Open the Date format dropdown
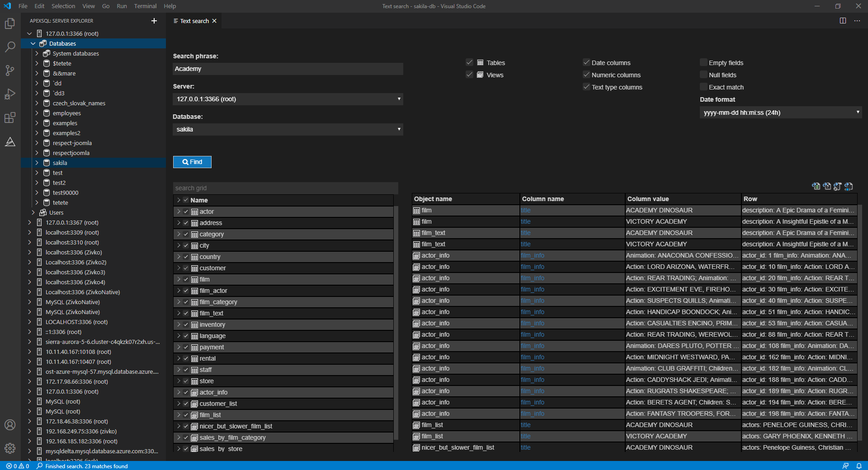 [780, 113]
